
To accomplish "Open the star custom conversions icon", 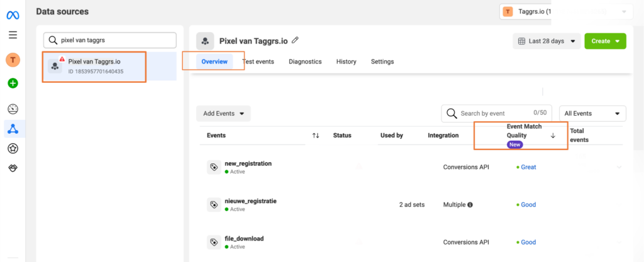I will (13, 148).
